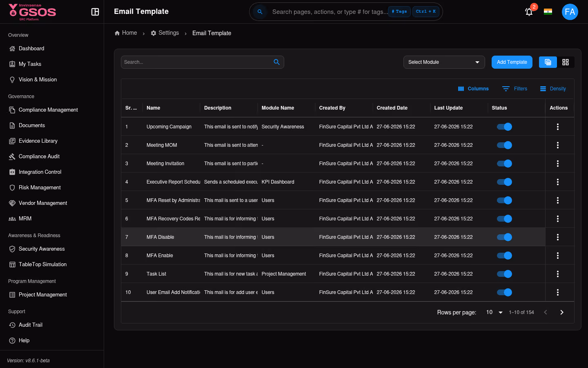588x368 pixels.
Task: Click the magnifier icon in template search
Action: tap(276, 62)
